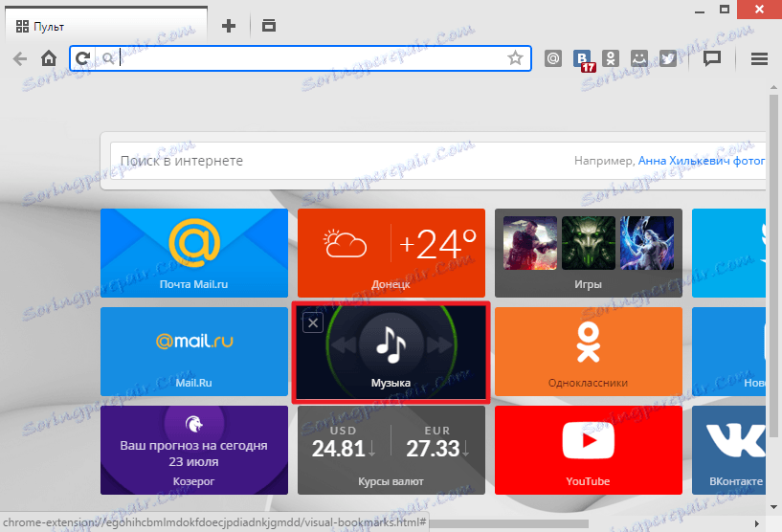Open Козерог horoscope tile

tap(194, 451)
